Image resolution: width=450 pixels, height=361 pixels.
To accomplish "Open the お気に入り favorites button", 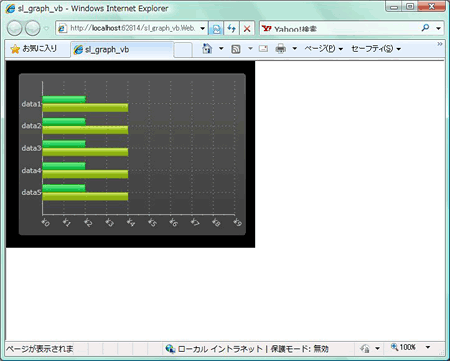I will click(33, 49).
